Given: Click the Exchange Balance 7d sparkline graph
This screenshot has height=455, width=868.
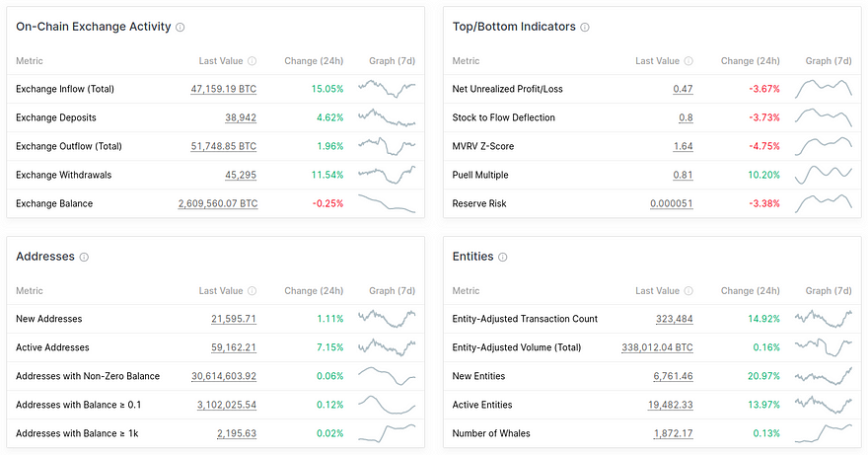Looking at the screenshot, I should [x=387, y=203].
